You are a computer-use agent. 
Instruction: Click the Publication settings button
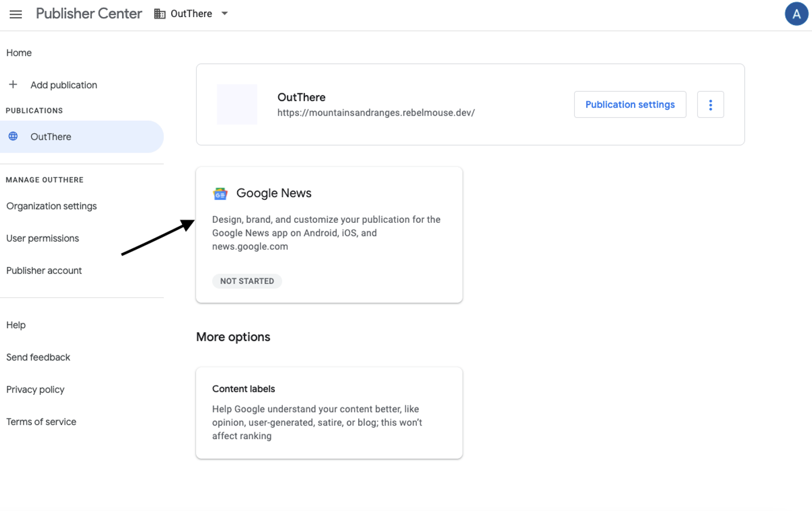(630, 104)
